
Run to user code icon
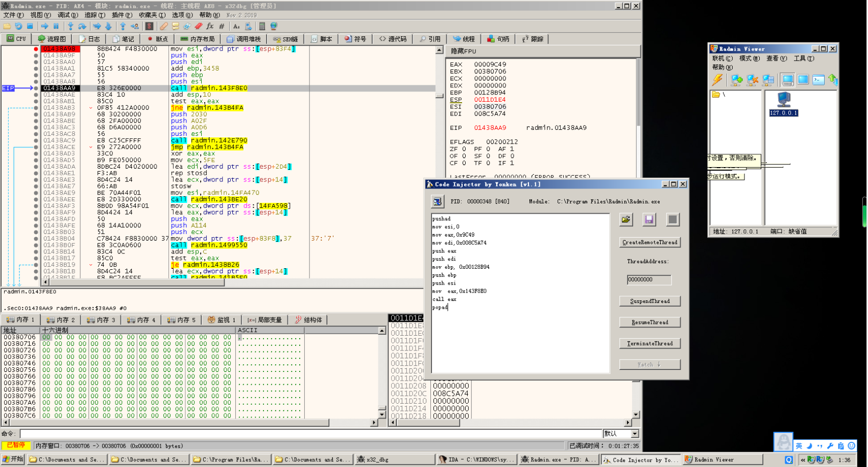coord(134,26)
